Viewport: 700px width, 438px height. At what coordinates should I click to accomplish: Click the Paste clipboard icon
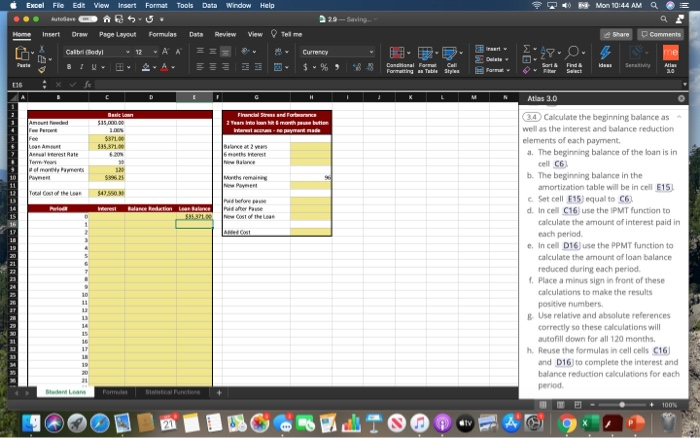pos(22,54)
